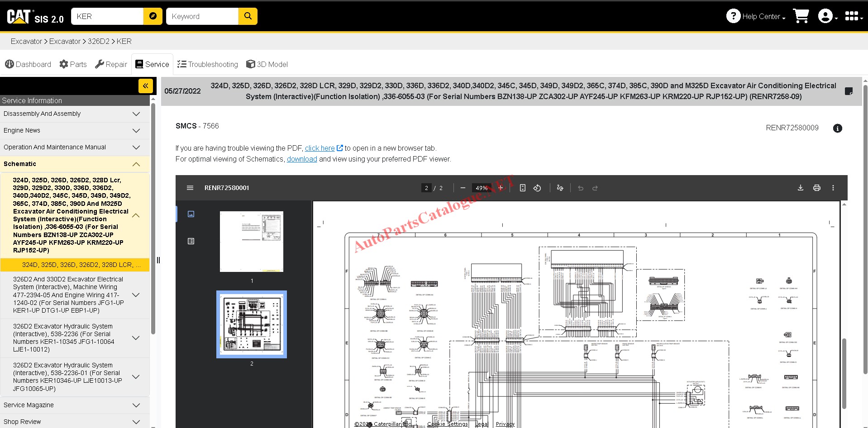The width and height of the screenshot is (868, 428).
Task: Download the PDF from viewer toolbar
Action: (x=801, y=188)
